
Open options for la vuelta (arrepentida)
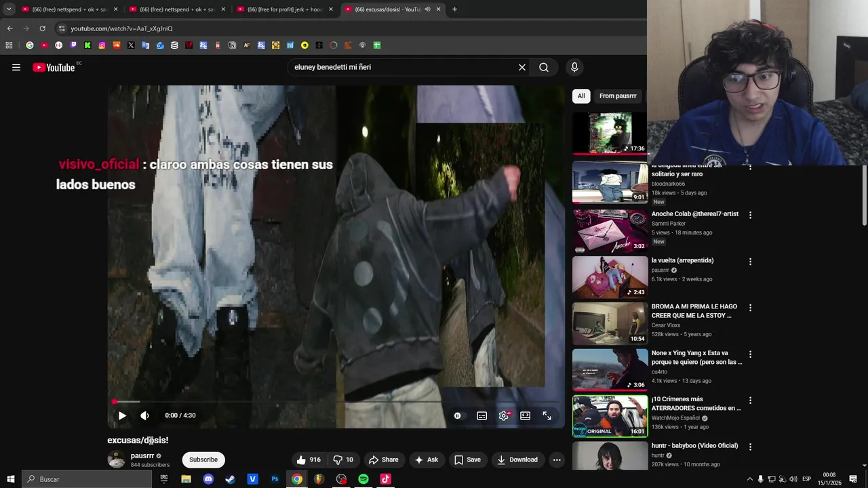tap(750, 262)
